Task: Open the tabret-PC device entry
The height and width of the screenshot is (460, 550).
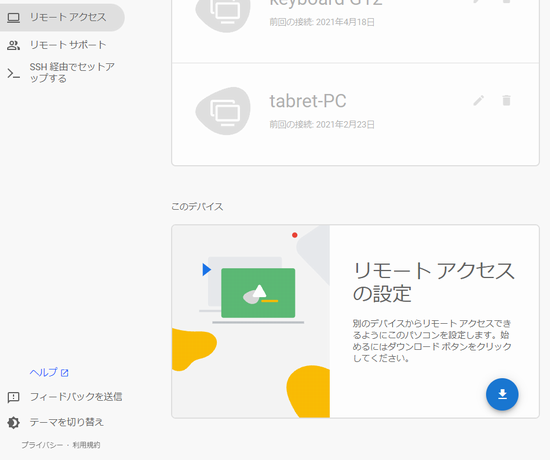Action: (355, 114)
